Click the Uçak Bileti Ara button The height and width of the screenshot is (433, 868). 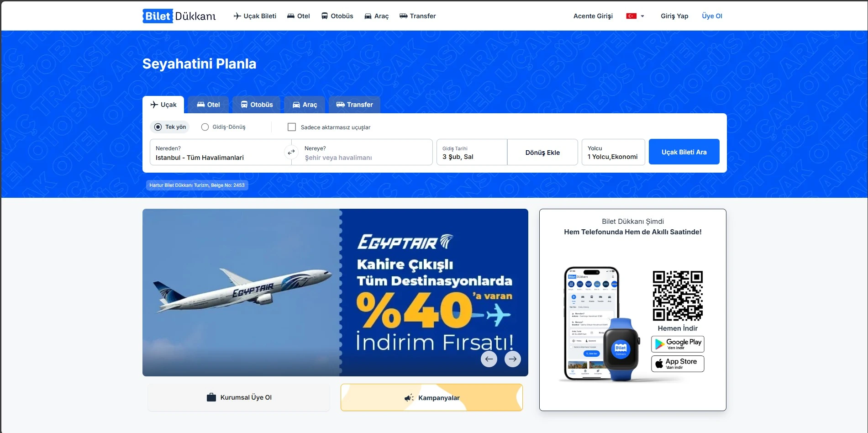[x=684, y=152]
